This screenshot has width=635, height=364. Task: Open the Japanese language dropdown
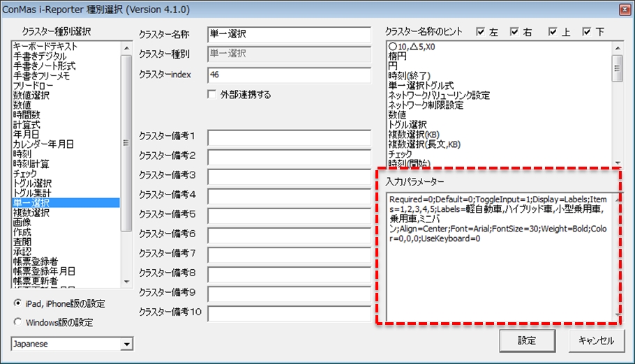tap(126, 344)
